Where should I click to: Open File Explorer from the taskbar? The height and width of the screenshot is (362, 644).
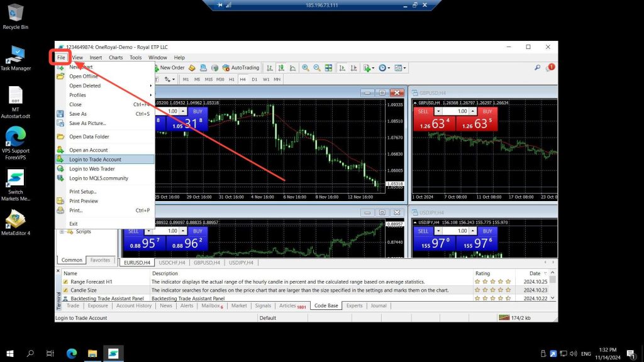point(92,353)
